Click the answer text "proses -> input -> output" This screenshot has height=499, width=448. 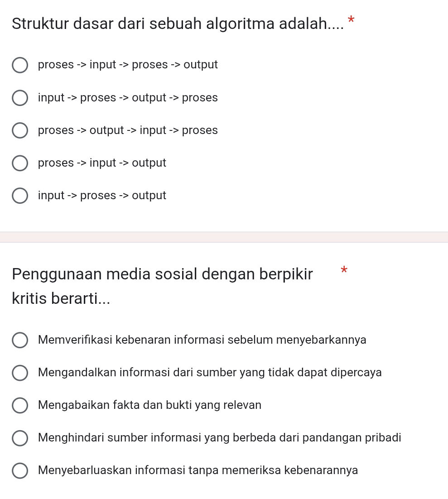pyautogui.click(x=102, y=163)
